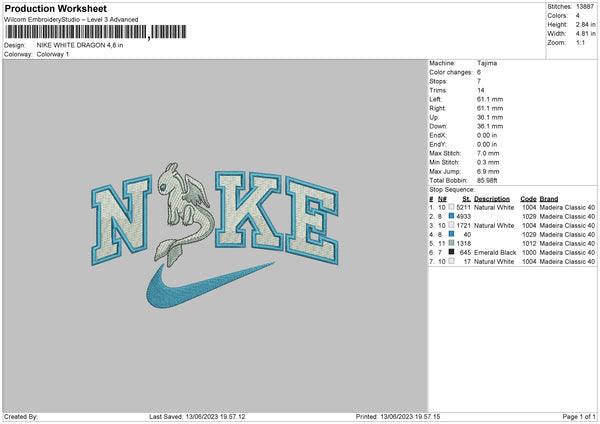The image size is (600, 424).
Task: Click the Natural White swatch in row 7
Action: 452,261
